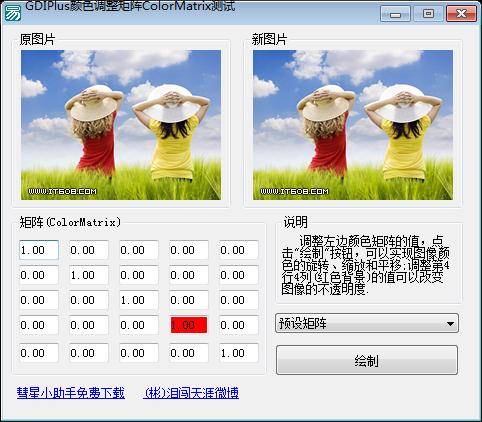Click the matrix field in row 2 column 4
Viewport: 482px width, 422px height.
tap(189, 275)
